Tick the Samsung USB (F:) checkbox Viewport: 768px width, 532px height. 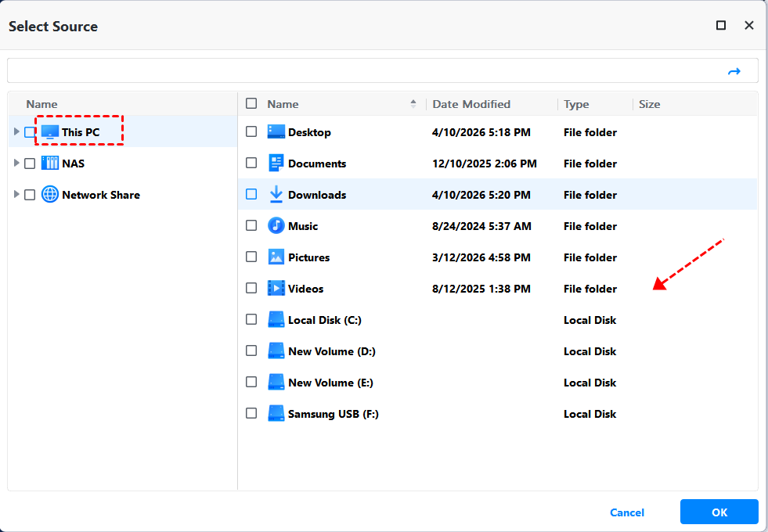click(x=251, y=413)
